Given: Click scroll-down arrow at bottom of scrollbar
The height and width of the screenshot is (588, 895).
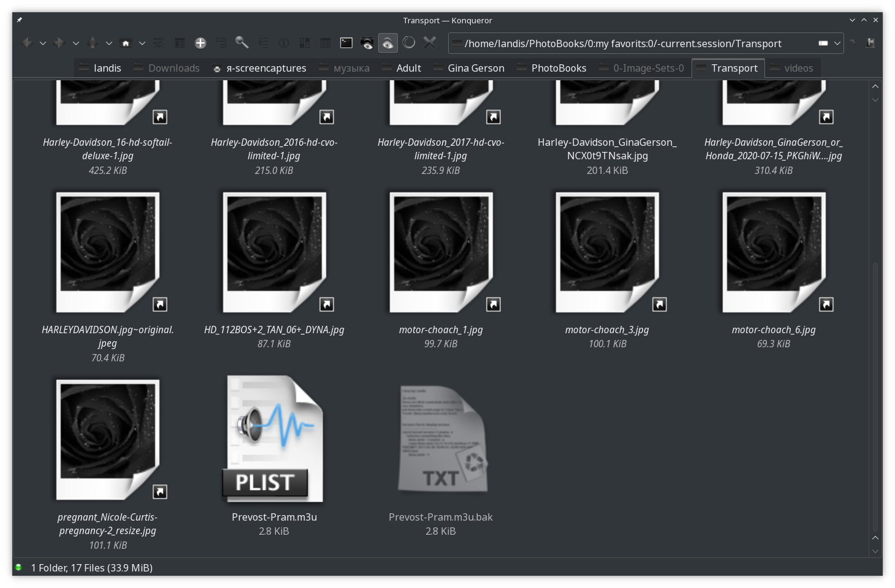Looking at the screenshot, I should click(x=875, y=551).
